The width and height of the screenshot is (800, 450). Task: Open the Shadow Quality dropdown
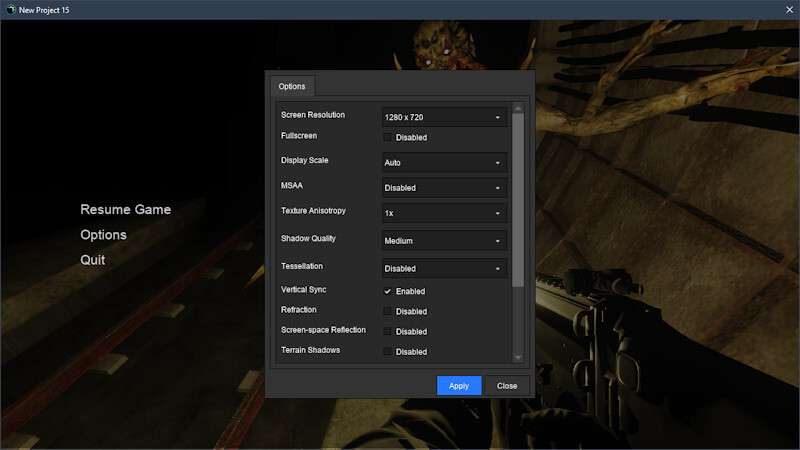tap(444, 240)
